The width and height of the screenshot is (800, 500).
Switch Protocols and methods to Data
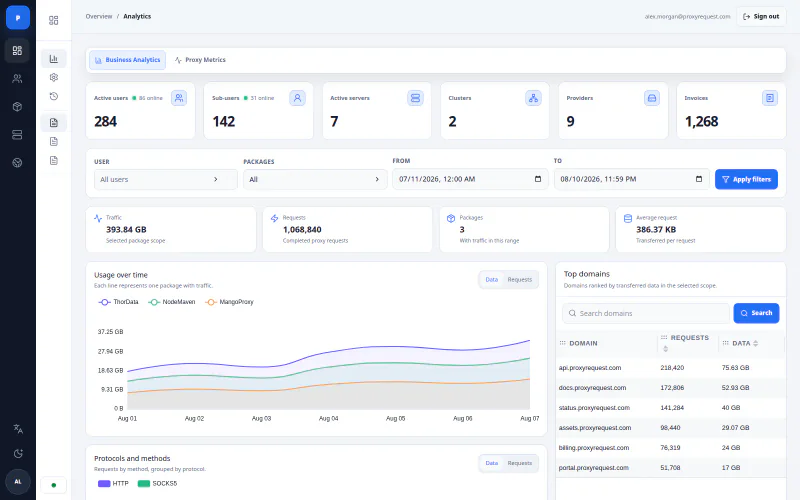coord(492,463)
